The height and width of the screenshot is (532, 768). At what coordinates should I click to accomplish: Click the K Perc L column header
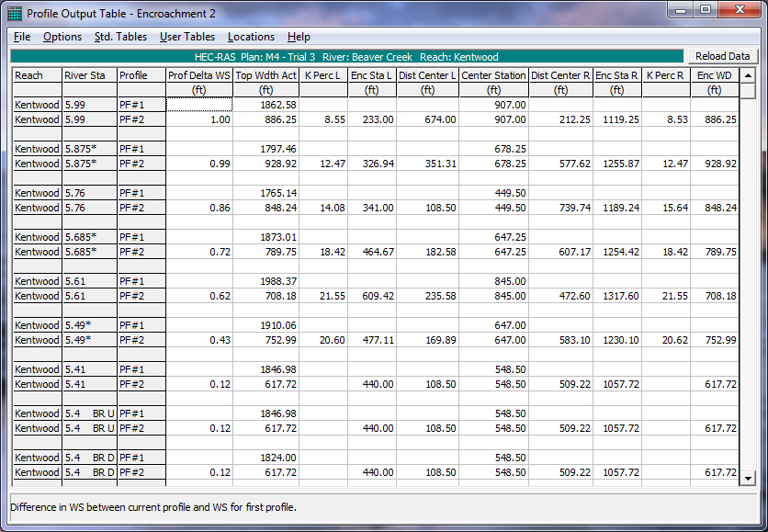pyautogui.click(x=323, y=75)
